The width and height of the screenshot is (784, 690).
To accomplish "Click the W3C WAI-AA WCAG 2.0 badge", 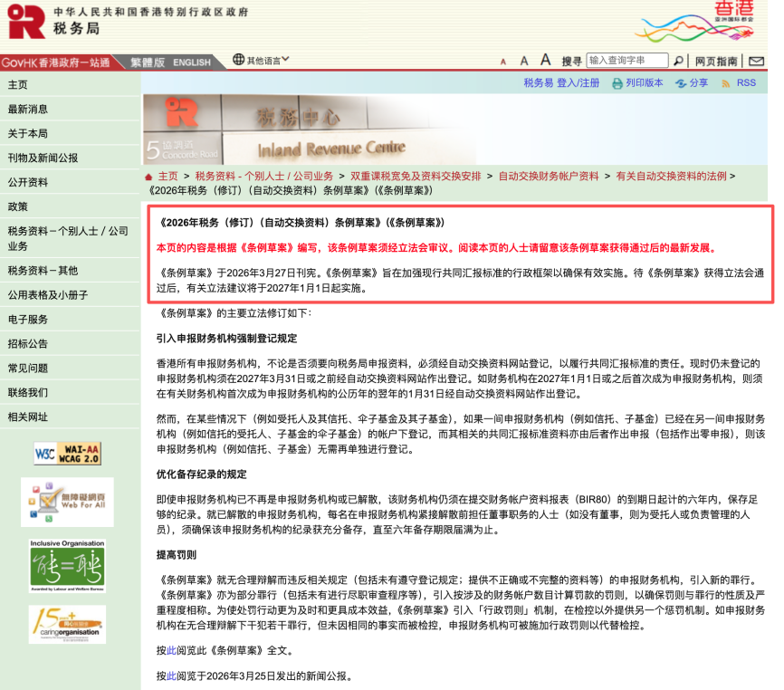I will point(67,454).
